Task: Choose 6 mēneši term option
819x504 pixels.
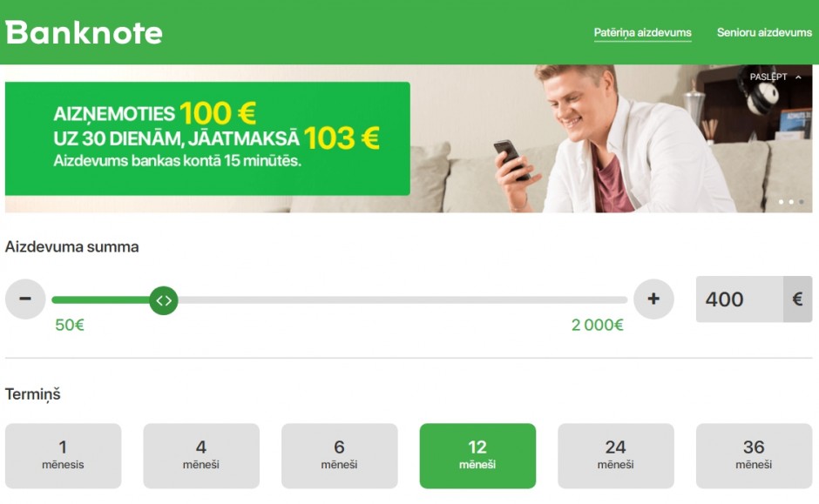Action: (x=340, y=455)
